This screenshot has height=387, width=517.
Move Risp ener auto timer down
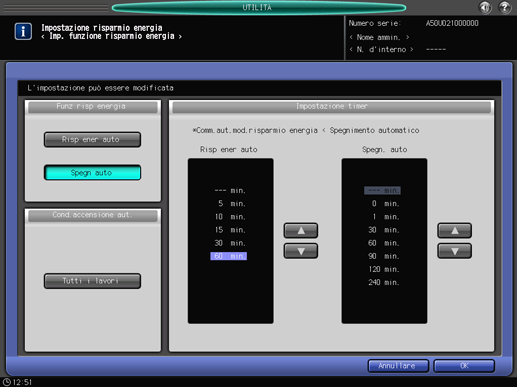click(x=301, y=251)
